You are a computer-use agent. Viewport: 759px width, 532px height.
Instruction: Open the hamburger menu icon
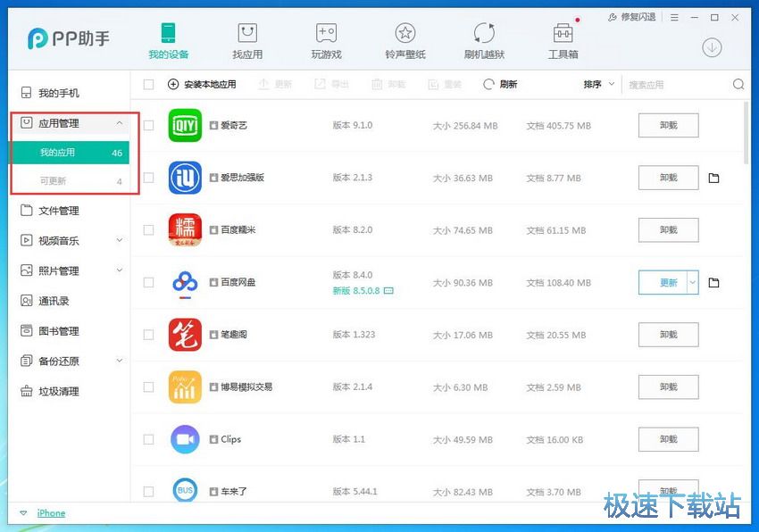674,18
